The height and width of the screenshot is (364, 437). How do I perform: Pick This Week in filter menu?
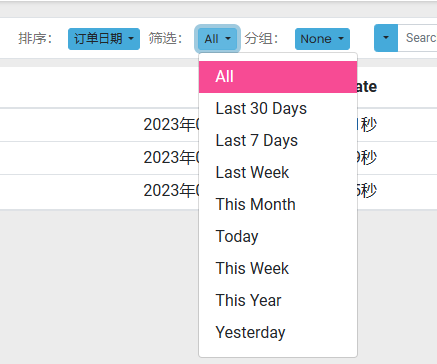click(278, 269)
